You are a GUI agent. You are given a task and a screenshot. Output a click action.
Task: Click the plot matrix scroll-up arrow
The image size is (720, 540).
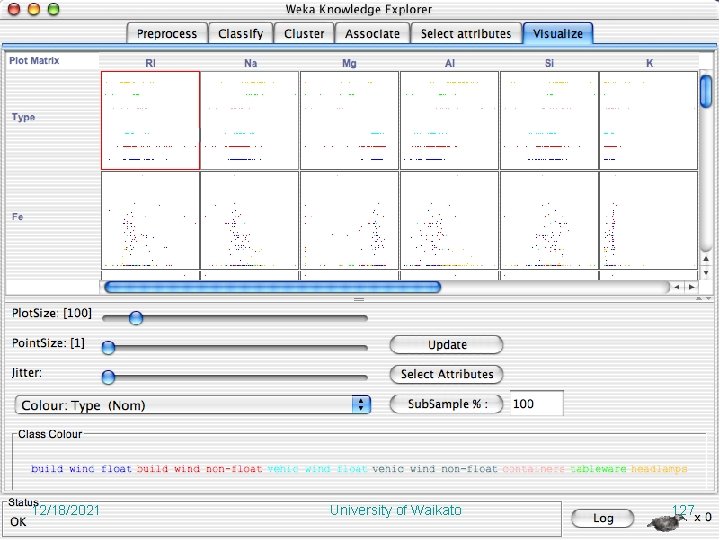[706, 259]
